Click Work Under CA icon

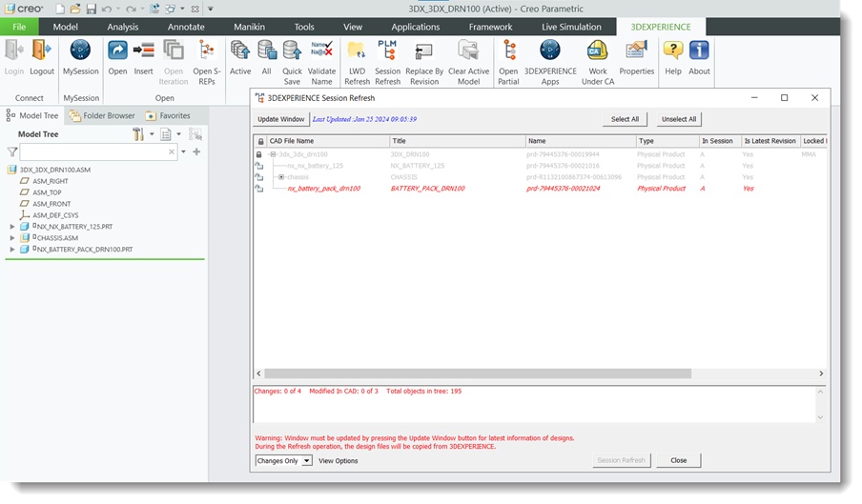point(598,50)
